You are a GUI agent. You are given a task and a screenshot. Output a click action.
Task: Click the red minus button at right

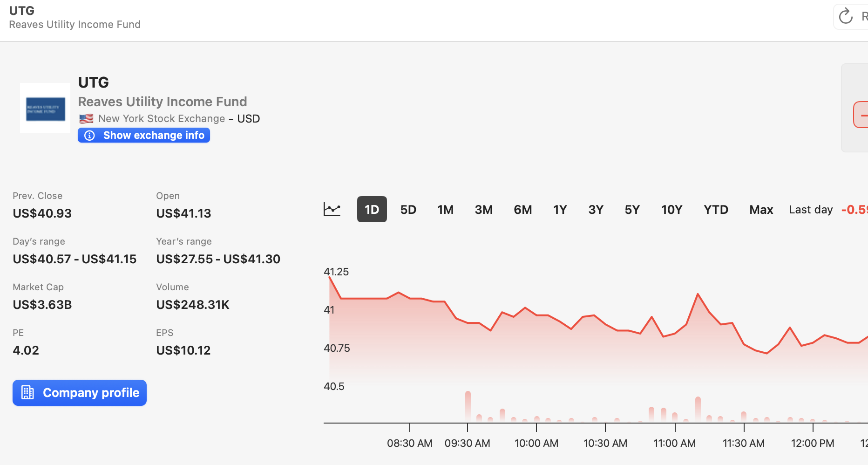[861, 115]
